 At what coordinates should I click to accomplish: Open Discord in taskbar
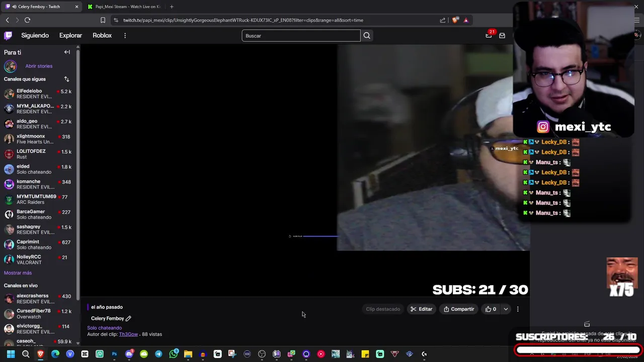[x=129, y=354]
